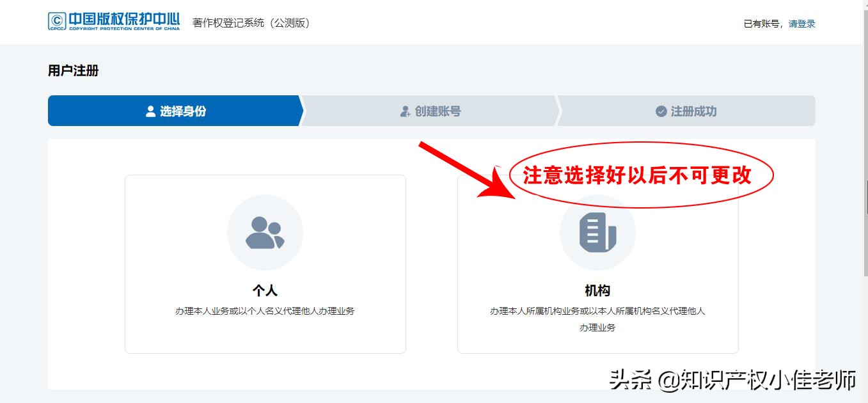
Task: Click the person icon in 选择身份 step
Action: point(150,110)
